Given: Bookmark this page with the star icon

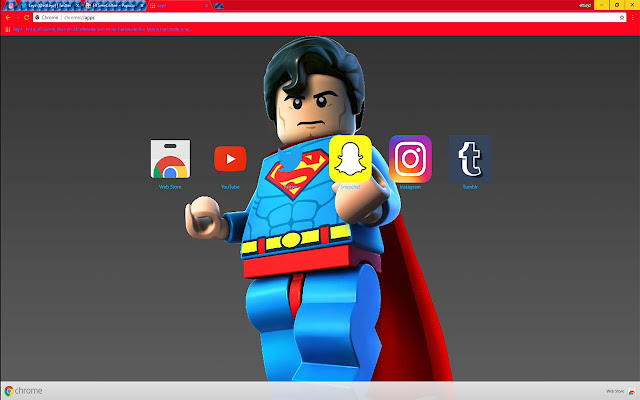Looking at the screenshot, I should pyautogui.click(x=622, y=18).
